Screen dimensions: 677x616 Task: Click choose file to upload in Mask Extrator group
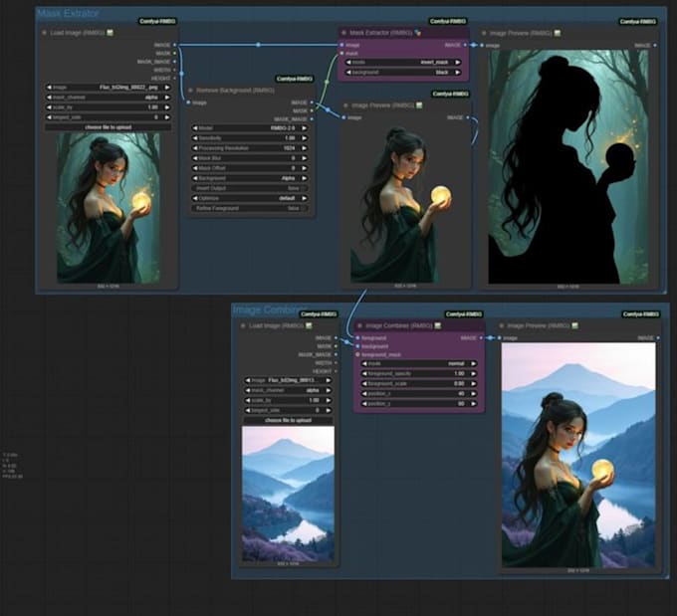pyautogui.click(x=109, y=127)
